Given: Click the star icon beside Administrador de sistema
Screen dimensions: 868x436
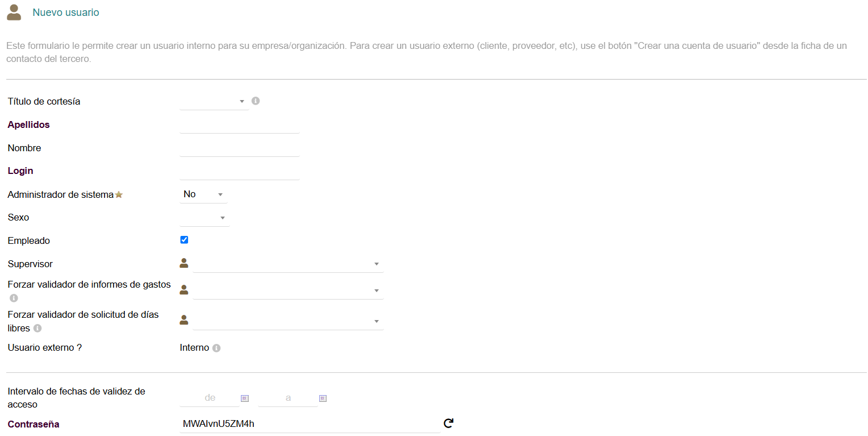Looking at the screenshot, I should 119,195.
